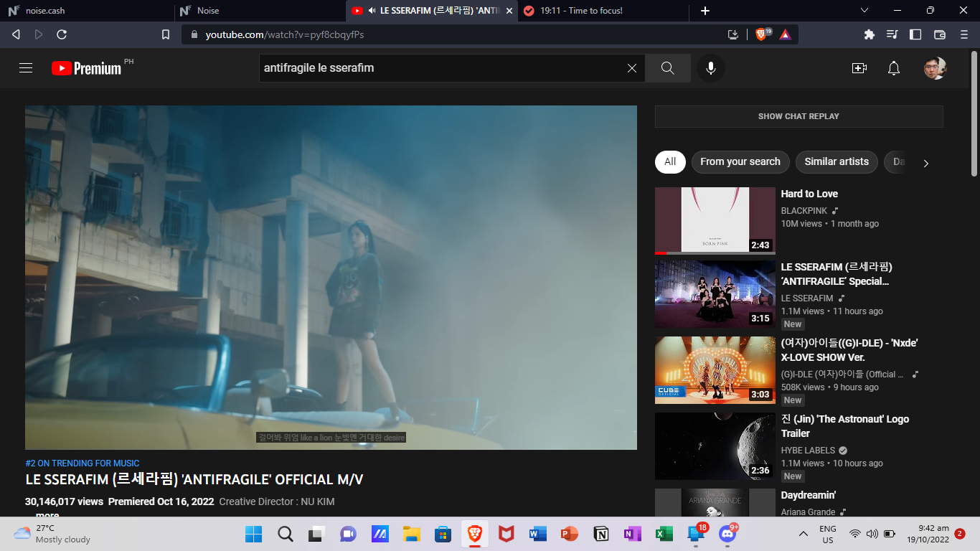This screenshot has height=551, width=980.
Task: Select the All filter chip
Action: point(670,161)
